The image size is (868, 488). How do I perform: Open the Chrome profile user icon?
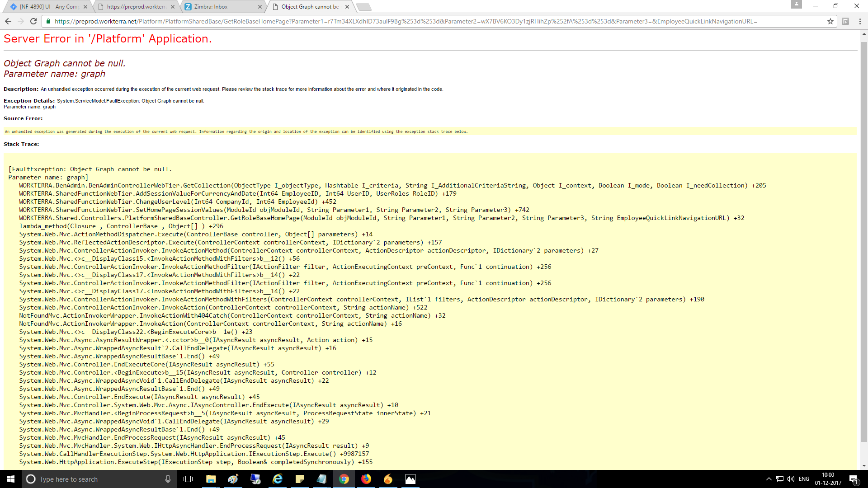796,5
